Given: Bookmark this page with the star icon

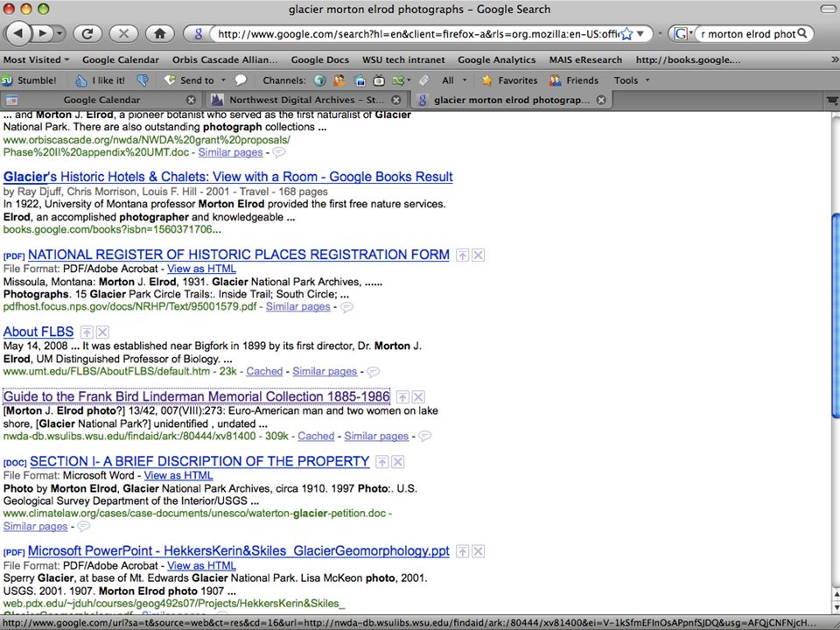Looking at the screenshot, I should click(x=626, y=34).
